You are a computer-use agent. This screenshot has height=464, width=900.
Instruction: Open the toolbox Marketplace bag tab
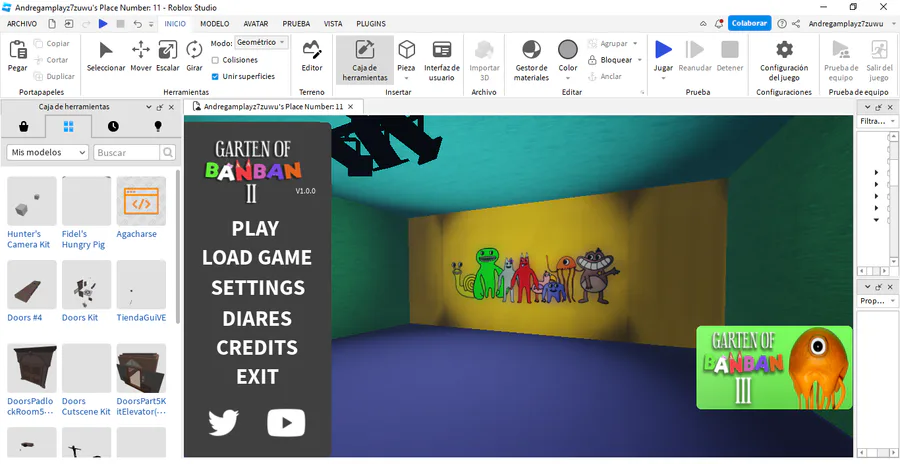24,126
